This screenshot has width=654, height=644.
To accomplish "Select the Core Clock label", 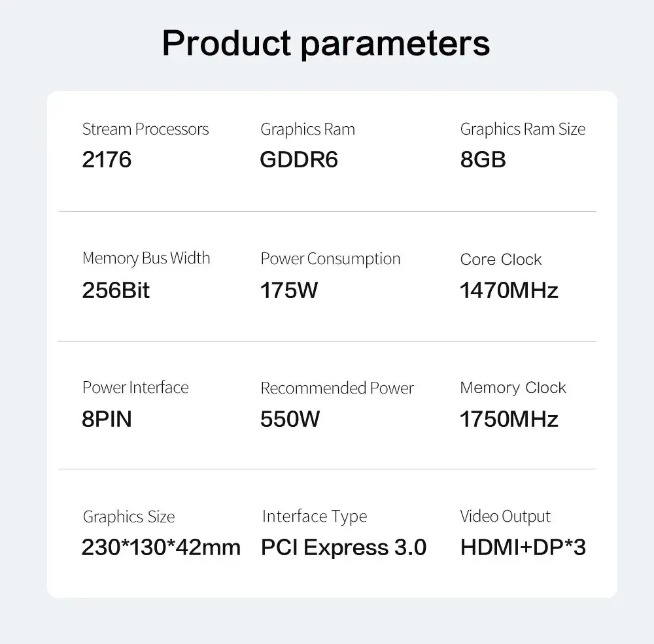I will coord(500,260).
